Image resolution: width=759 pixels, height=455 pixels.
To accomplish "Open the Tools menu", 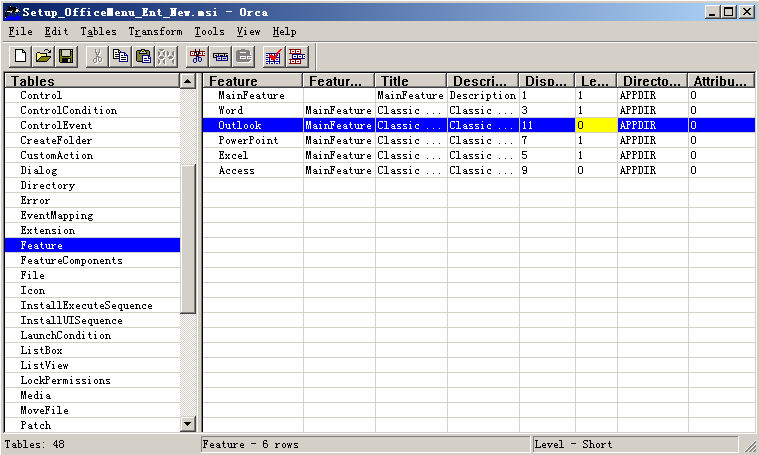I will 209,31.
